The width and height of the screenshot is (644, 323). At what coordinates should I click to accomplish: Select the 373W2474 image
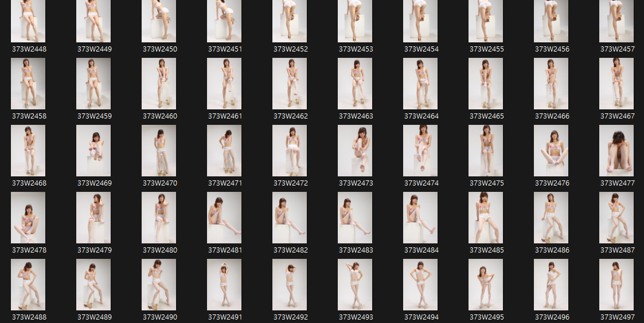pos(420,151)
